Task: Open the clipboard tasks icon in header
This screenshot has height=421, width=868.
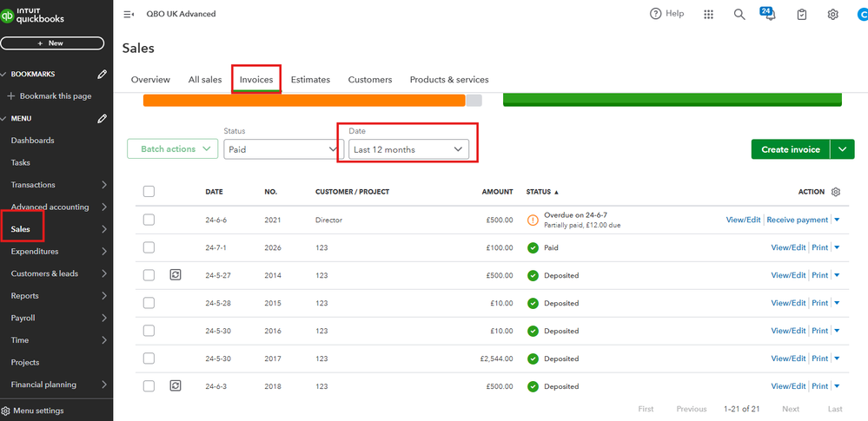Action: pos(802,15)
